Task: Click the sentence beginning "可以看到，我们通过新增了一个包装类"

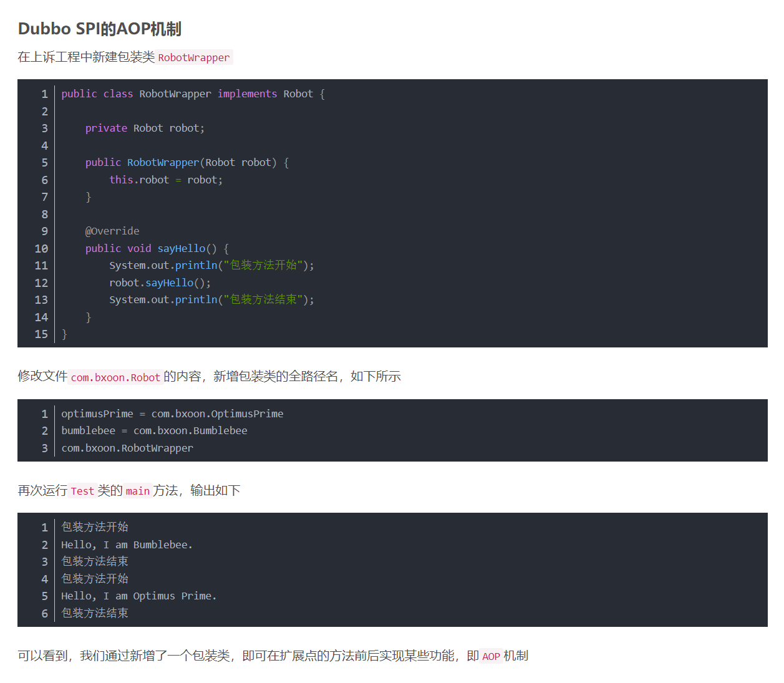Action: (x=273, y=656)
